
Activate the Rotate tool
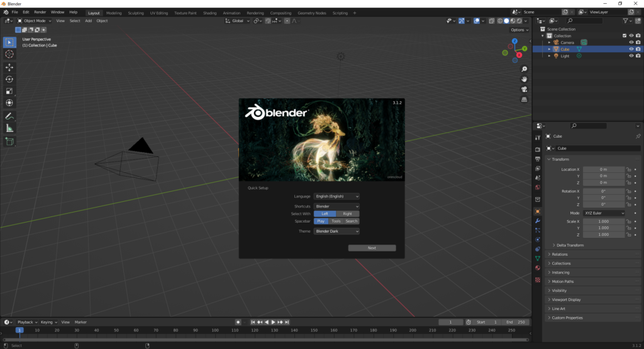coord(9,79)
